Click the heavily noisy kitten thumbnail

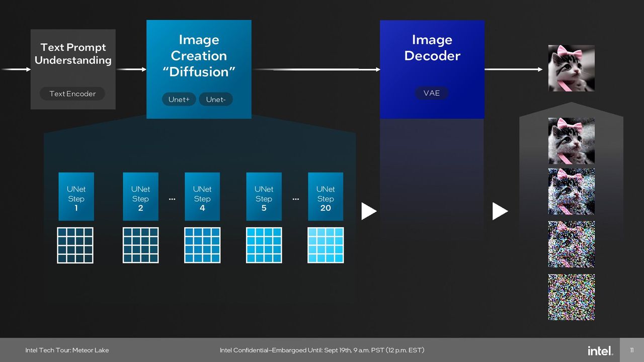pos(572,244)
